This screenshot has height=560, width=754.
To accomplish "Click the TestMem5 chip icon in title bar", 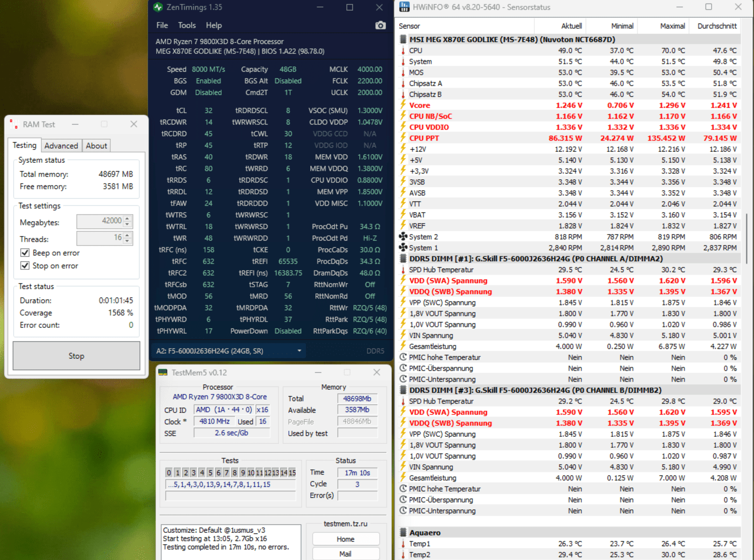I will point(163,372).
